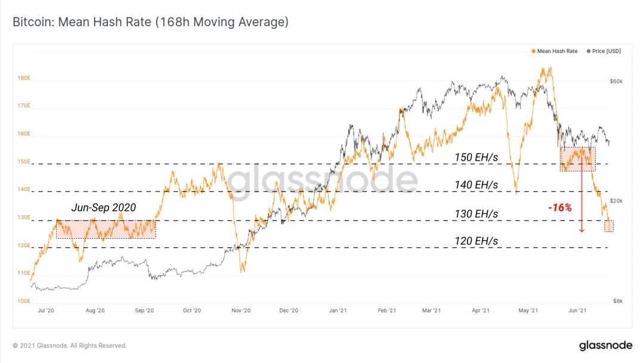Click the 130 EH/s level label
Image resolution: width=644 pixels, height=363 pixels.
(x=476, y=214)
